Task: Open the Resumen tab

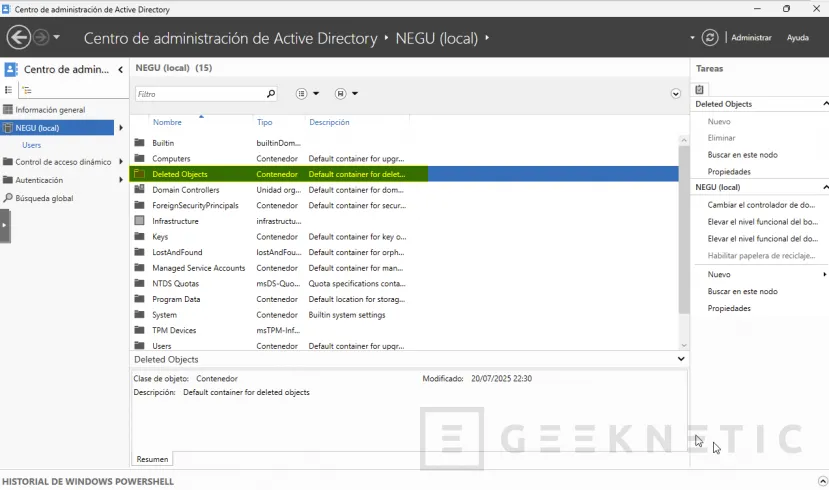Action: coord(152,459)
